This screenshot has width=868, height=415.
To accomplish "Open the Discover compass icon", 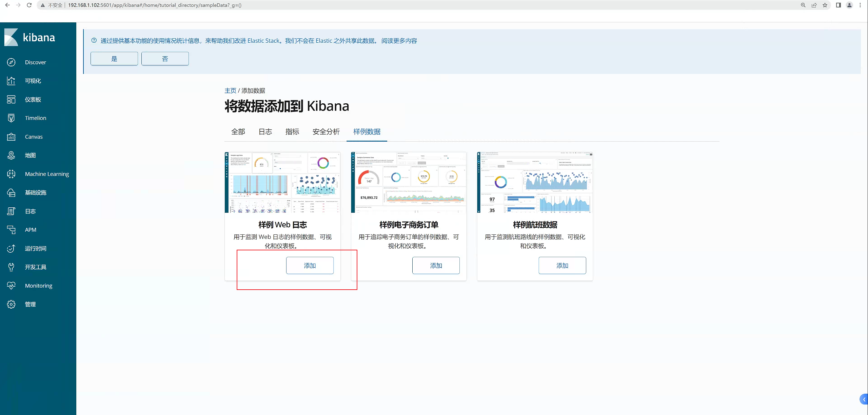I will click(x=11, y=62).
